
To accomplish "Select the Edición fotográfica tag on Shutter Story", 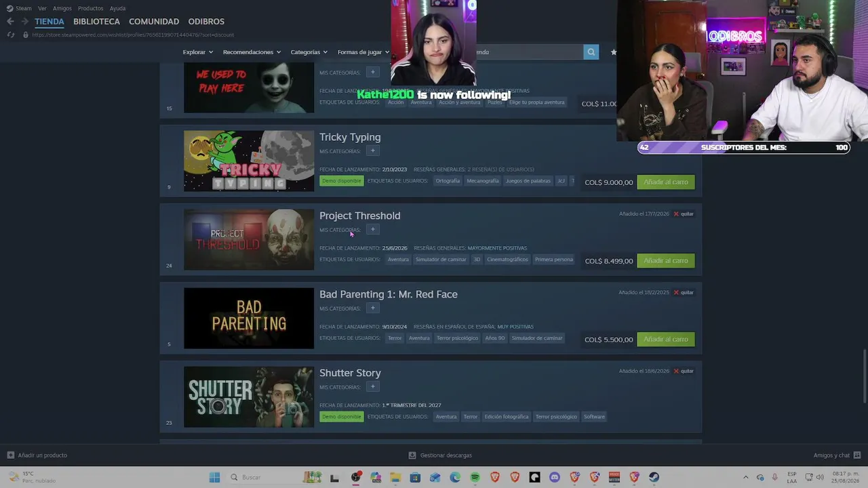I will [x=507, y=417].
